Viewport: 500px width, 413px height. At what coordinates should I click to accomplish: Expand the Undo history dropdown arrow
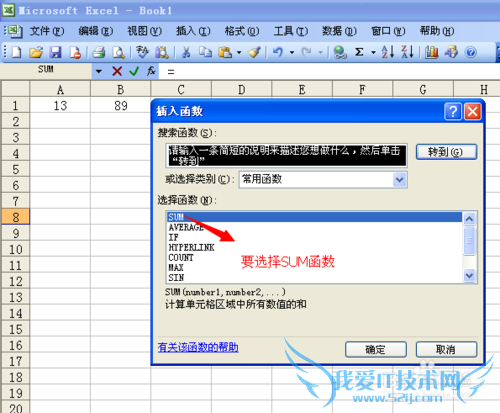pyautogui.click(x=292, y=52)
